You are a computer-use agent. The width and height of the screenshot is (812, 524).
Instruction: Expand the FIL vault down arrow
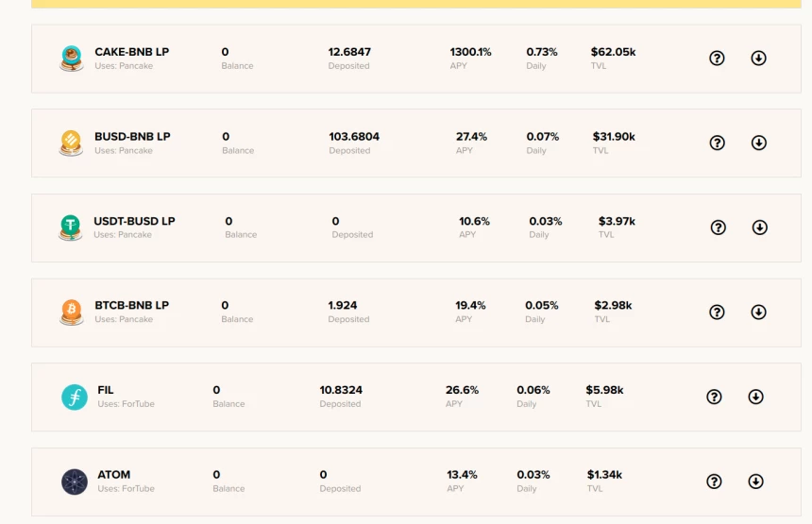click(755, 397)
